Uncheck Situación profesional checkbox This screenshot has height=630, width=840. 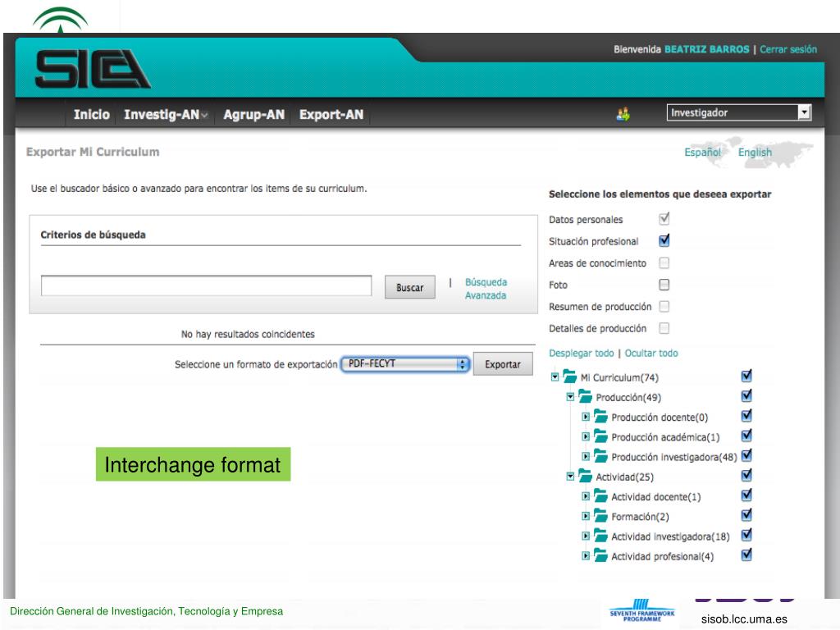[x=664, y=240]
